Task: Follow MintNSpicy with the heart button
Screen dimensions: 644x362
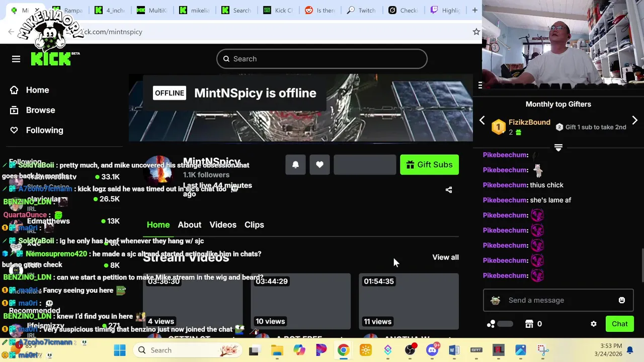Action: click(319, 164)
